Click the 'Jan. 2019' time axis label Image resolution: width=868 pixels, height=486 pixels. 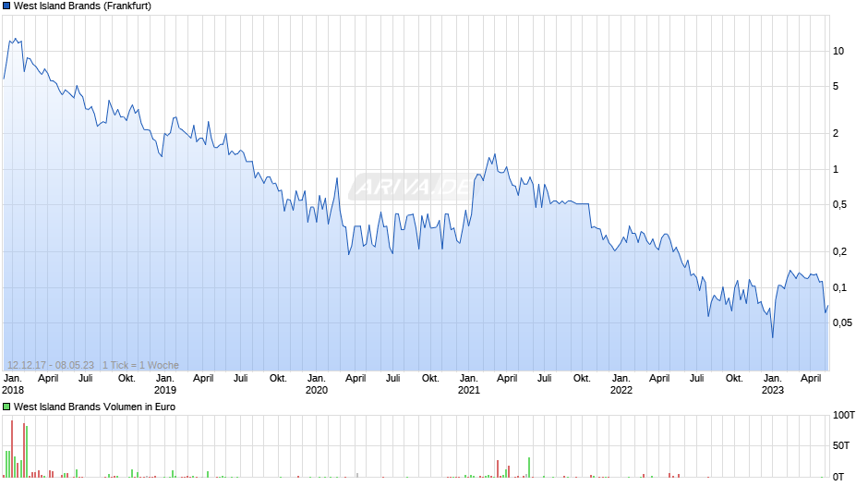point(164,384)
